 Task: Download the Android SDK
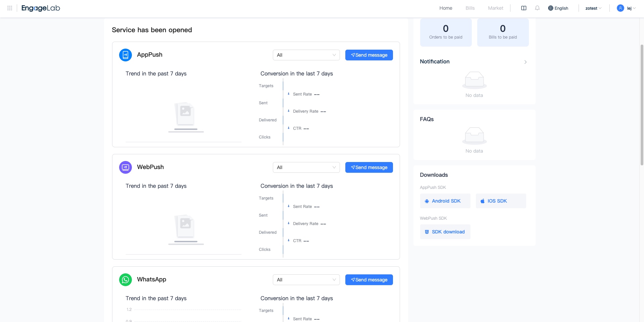pyautogui.click(x=445, y=201)
